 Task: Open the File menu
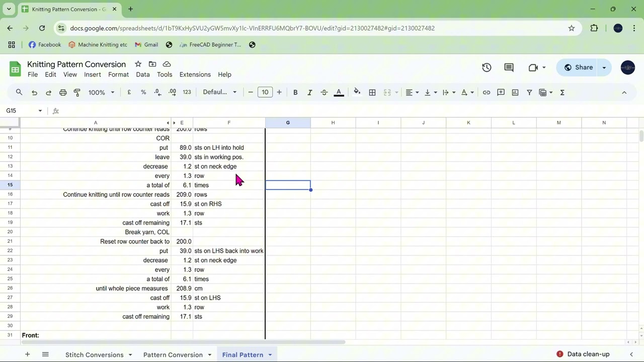(33, 74)
